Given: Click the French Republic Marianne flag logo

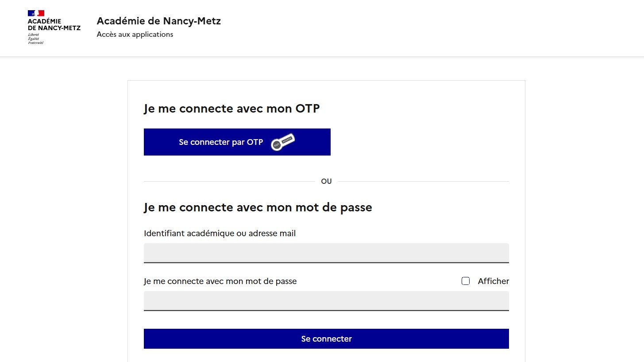Looking at the screenshot, I should click(x=35, y=13).
